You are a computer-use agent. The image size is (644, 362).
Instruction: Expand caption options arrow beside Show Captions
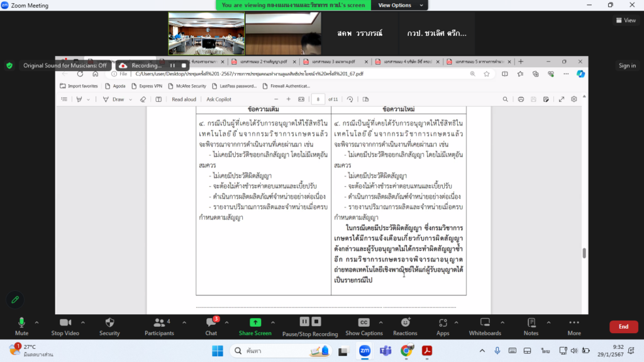pyautogui.click(x=380, y=322)
